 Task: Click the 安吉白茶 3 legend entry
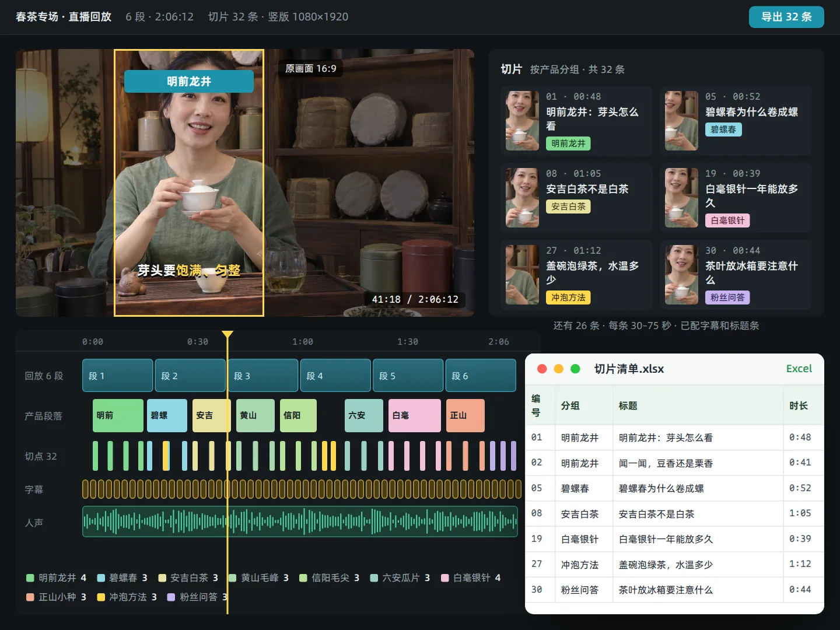(188, 577)
